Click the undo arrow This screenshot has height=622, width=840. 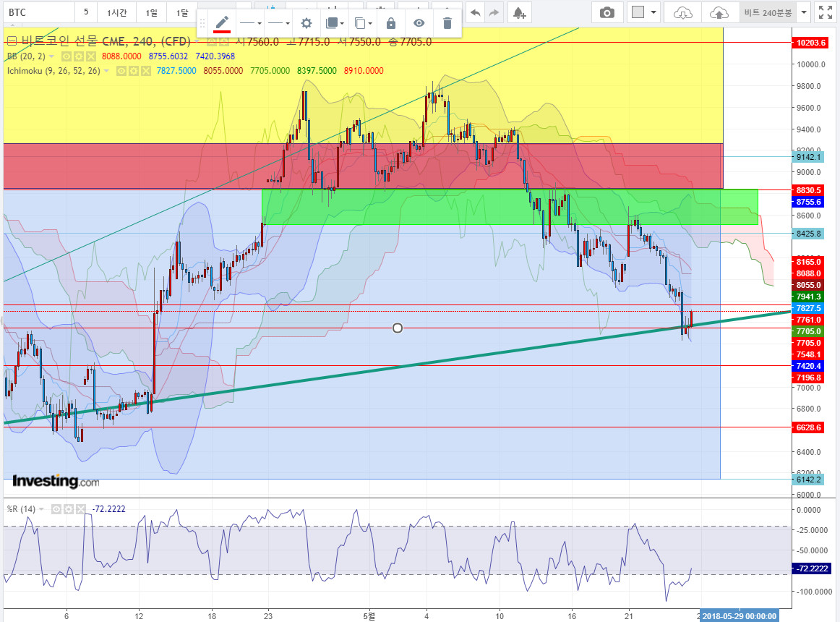pyautogui.click(x=475, y=12)
